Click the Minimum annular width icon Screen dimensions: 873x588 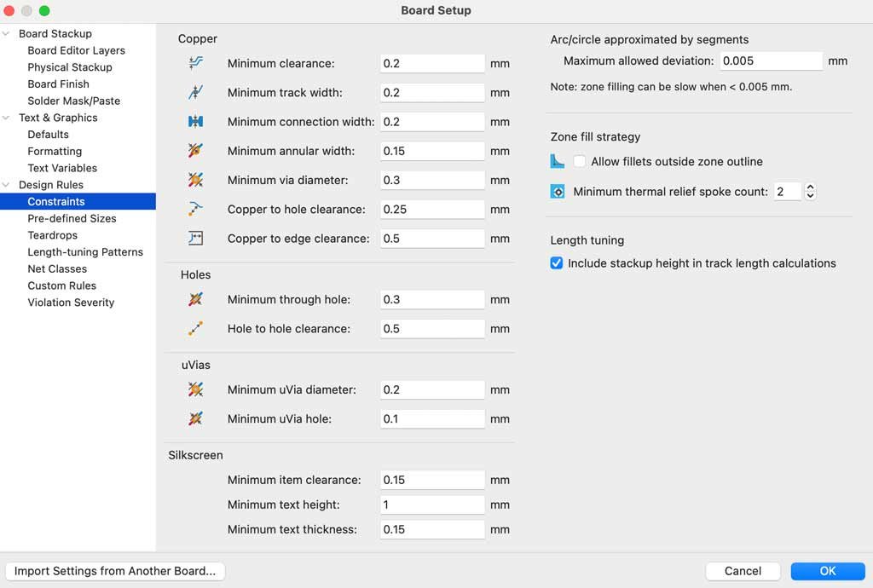pos(196,151)
